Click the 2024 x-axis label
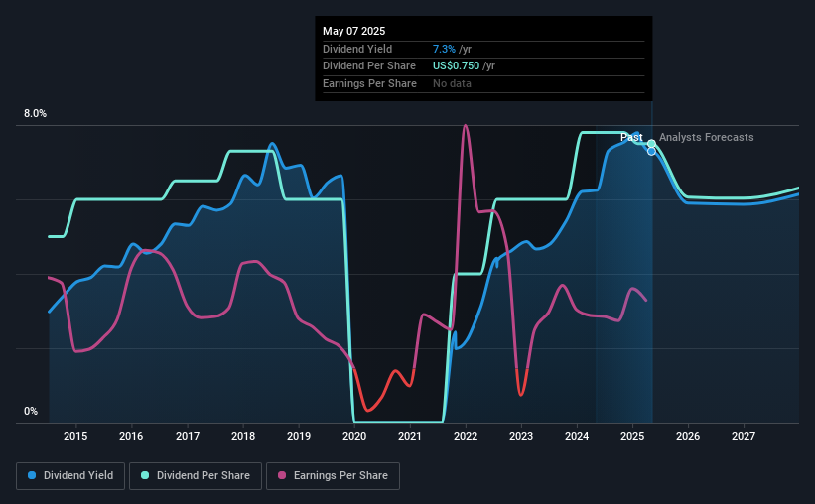The width and height of the screenshot is (815, 504). 577,436
